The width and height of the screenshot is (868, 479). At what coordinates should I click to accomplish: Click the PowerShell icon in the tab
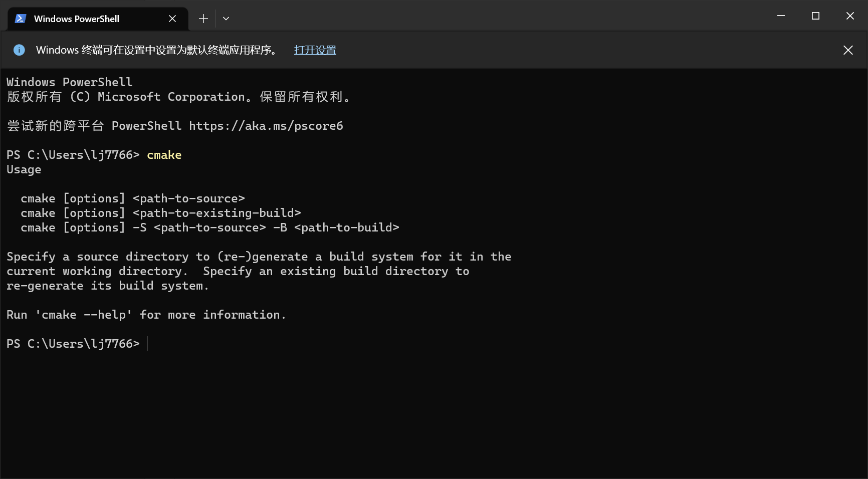pos(20,19)
